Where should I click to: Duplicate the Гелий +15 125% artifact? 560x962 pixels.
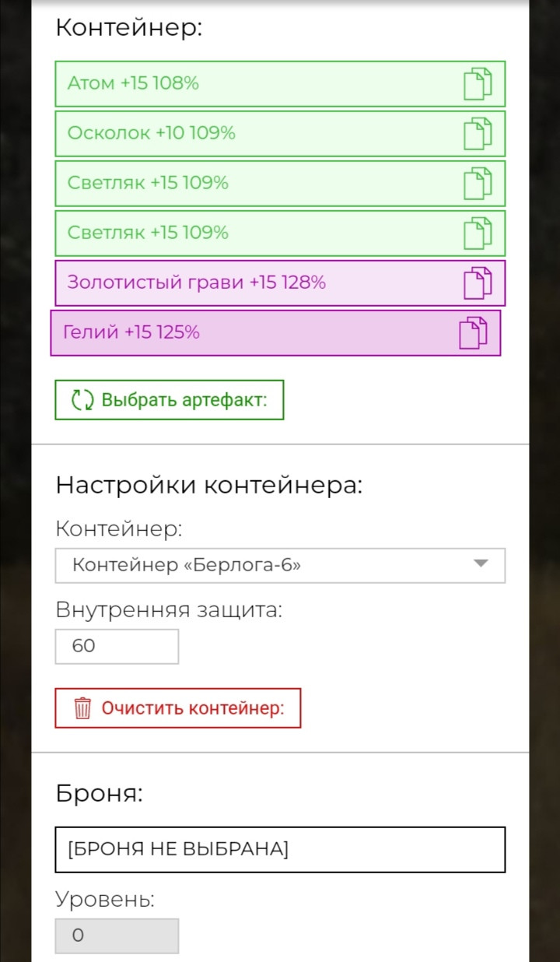coord(473,333)
